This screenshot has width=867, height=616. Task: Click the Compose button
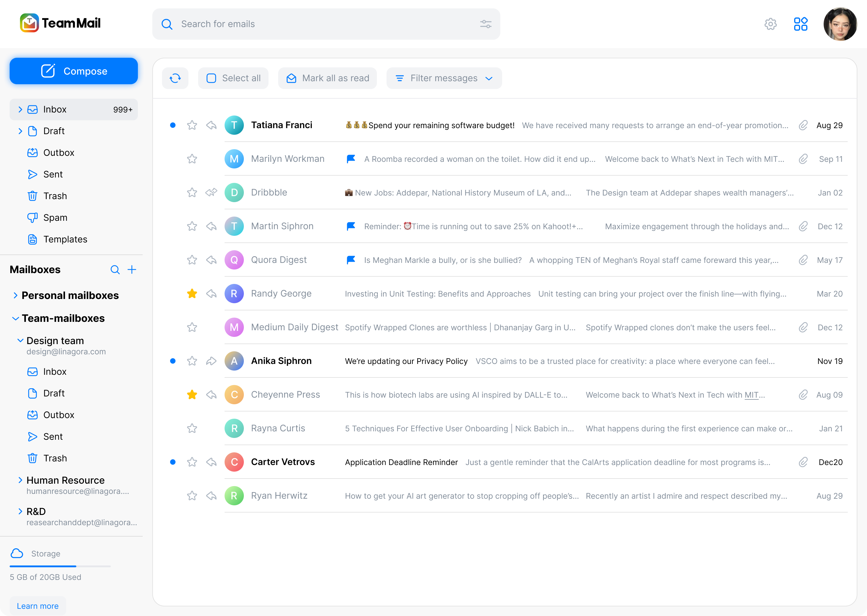74,71
